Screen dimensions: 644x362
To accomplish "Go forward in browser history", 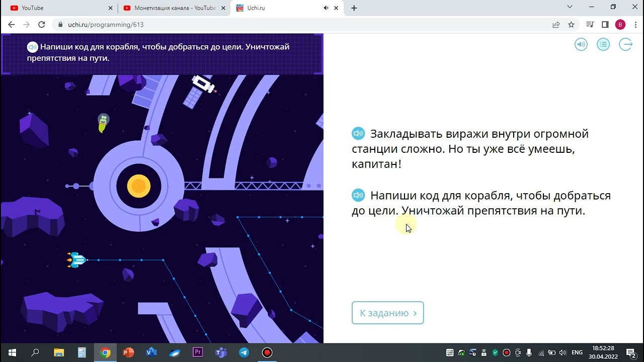I will (x=27, y=25).
